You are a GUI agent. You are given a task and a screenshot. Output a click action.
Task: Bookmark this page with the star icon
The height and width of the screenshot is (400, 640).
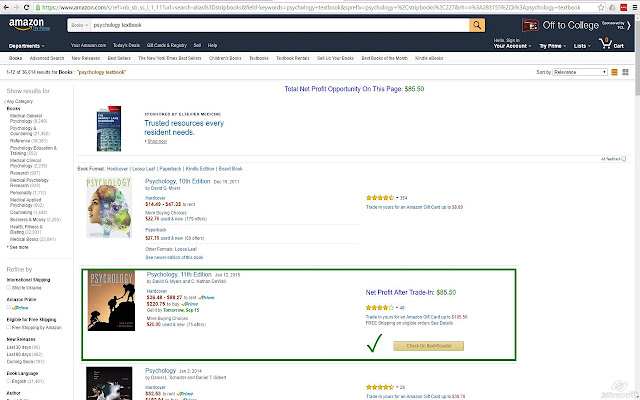pos(601,7)
